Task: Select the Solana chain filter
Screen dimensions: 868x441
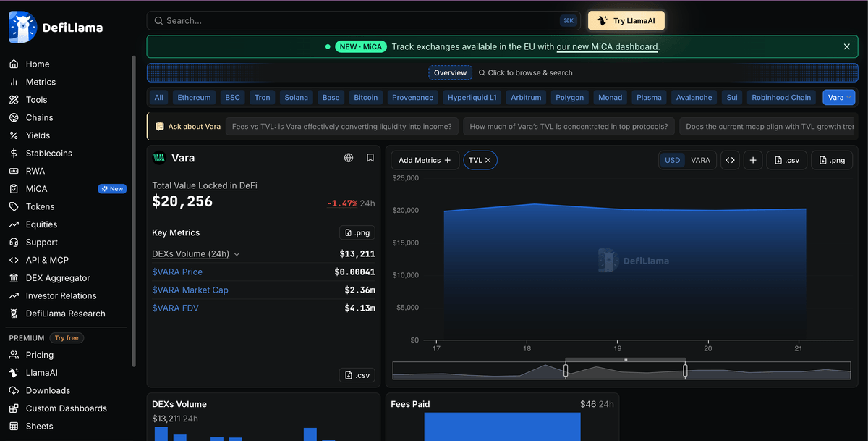Action: (296, 97)
